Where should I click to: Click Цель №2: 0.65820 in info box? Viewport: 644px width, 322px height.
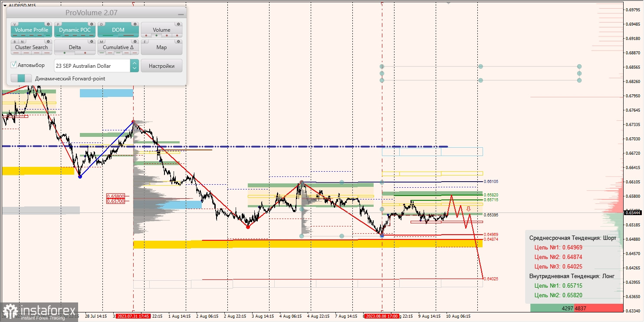[558, 295]
